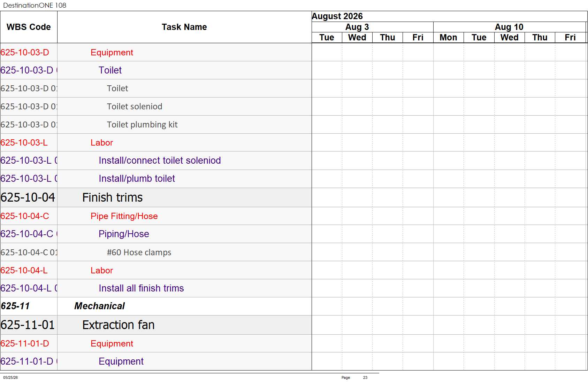This screenshot has width=588, height=382.
Task: Click the WBS Code column header
Action: click(29, 27)
